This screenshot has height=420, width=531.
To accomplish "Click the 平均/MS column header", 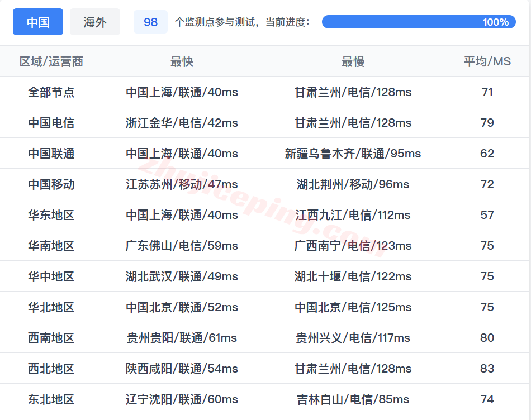I will tap(487, 61).
